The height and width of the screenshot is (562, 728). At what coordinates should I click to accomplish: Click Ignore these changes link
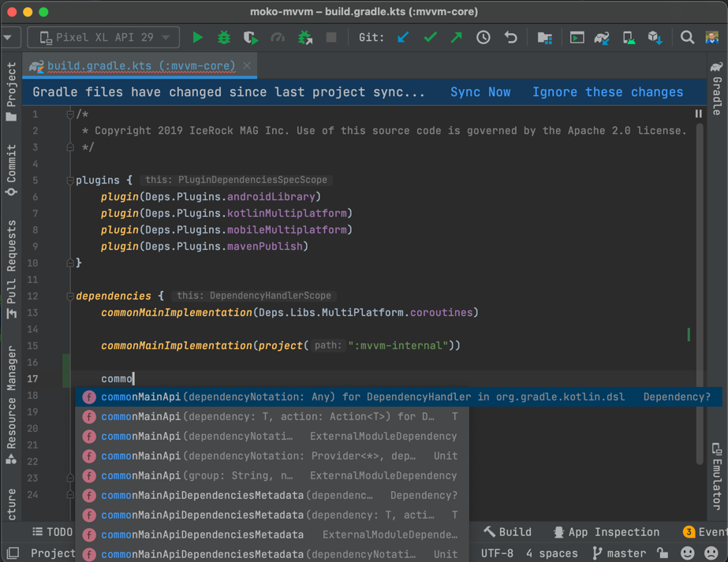(x=607, y=92)
